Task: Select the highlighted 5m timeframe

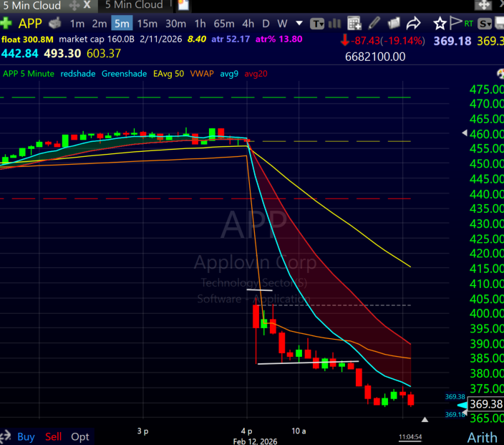Action: point(122,24)
